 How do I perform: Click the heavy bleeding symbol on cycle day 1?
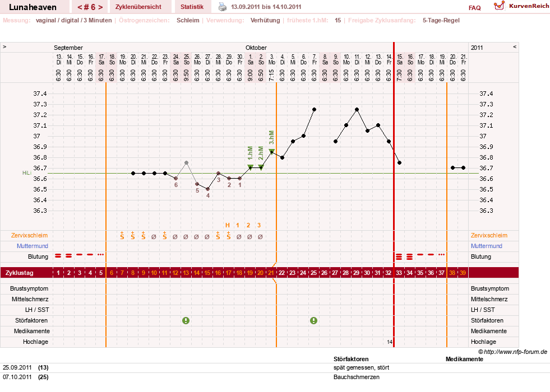tap(58, 256)
